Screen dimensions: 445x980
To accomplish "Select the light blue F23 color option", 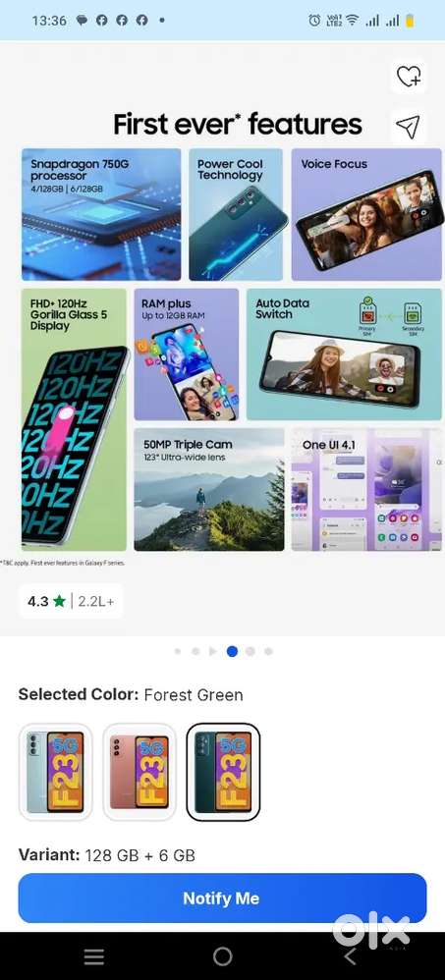I will pyautogui.click(x=56, y=772).
